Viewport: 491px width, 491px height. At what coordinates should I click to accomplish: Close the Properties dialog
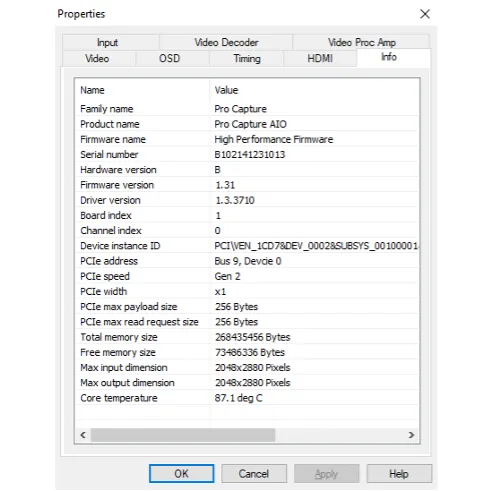(x=425, y=14)
